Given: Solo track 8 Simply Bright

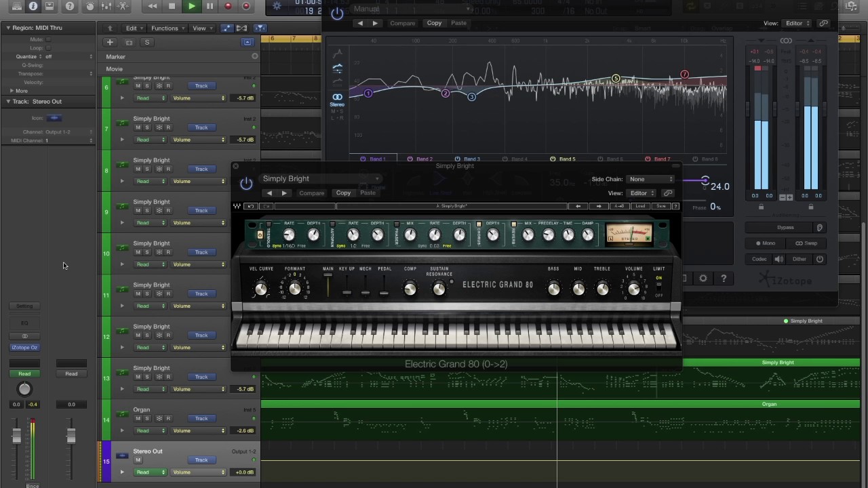Looking at the screenshot, I should (147, 169).
